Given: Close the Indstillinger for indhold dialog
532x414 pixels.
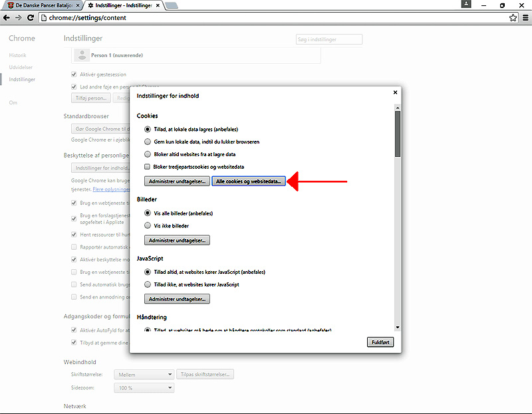Looking at the screenshot, I should click(395, 92).
